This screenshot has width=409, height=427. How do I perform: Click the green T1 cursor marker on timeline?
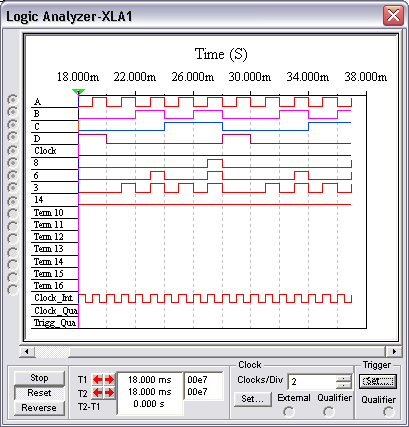[78, 92]
